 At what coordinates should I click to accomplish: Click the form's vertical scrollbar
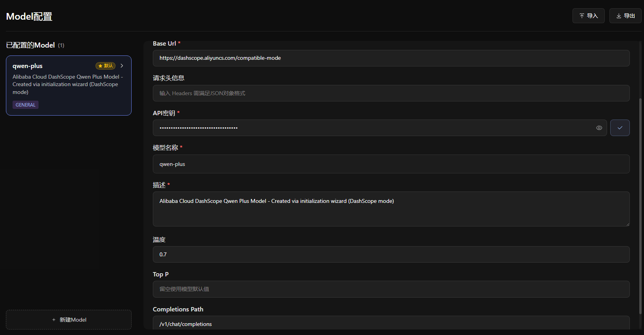(640, 204)
